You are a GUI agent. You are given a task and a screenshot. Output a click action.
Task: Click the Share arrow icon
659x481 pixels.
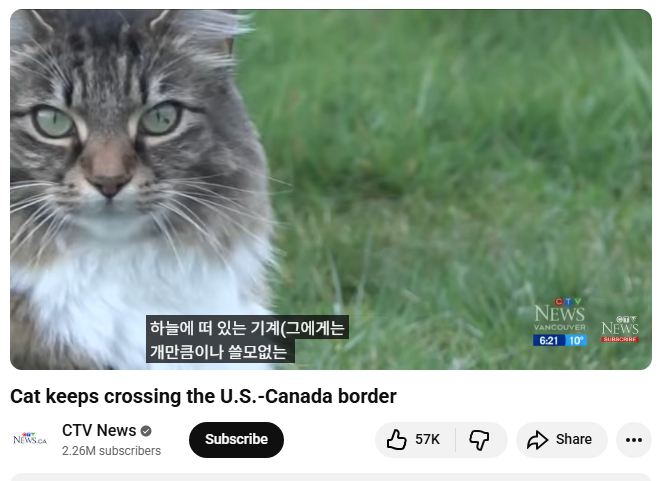tap(538, 440)
